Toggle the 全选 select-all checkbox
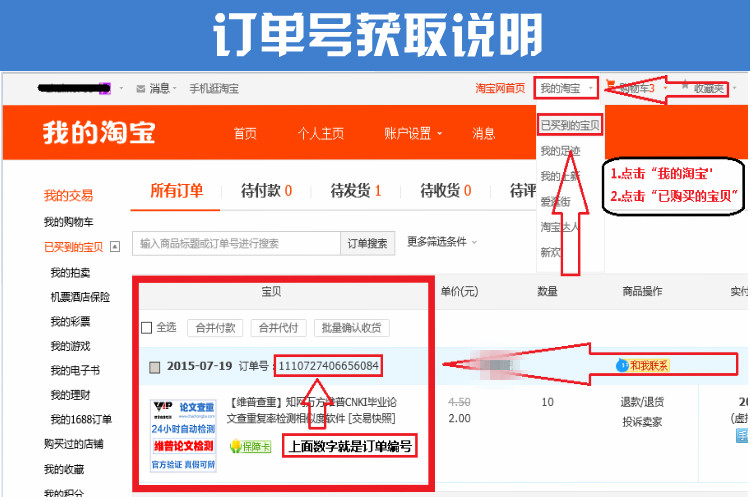The width and height of the screenshot is (750, 500). click(x=147, y=328)
